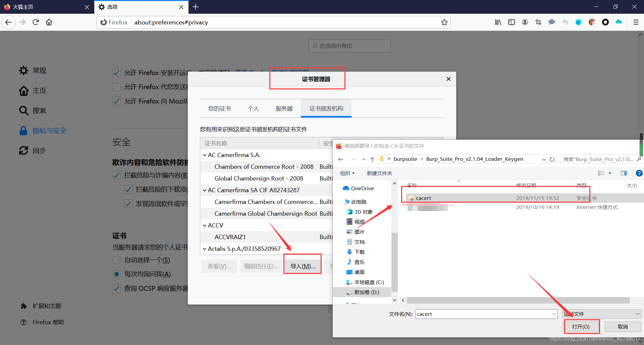Open 隐私与安全 settings category
Screen dimensions: 644x345
(43, 131)
